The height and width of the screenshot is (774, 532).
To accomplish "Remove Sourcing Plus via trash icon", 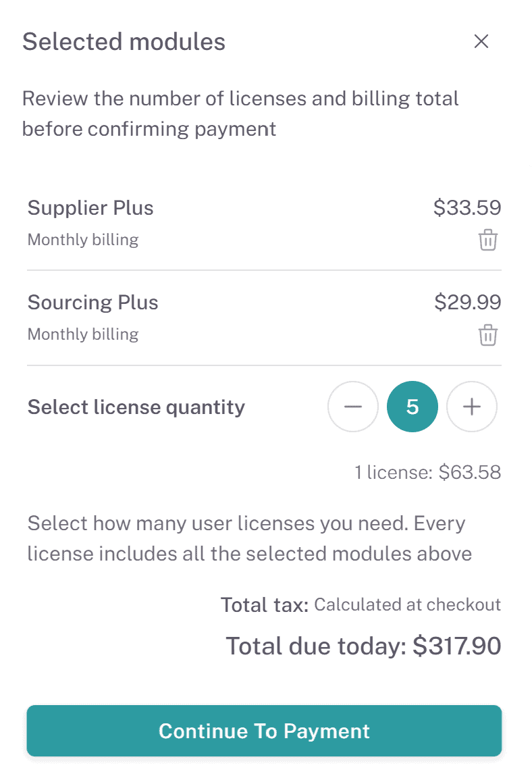I will point(487,335).
